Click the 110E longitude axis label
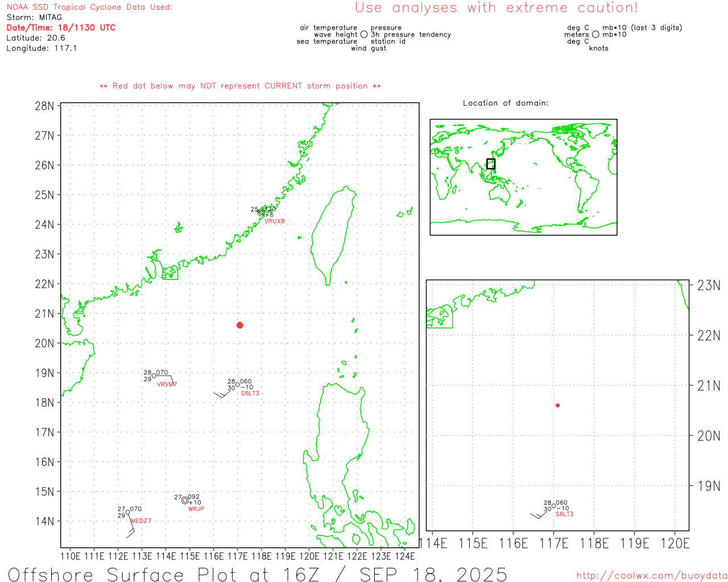Image resolution: width=728 pixels, height=582 pixels. click(x=71, y=556)
